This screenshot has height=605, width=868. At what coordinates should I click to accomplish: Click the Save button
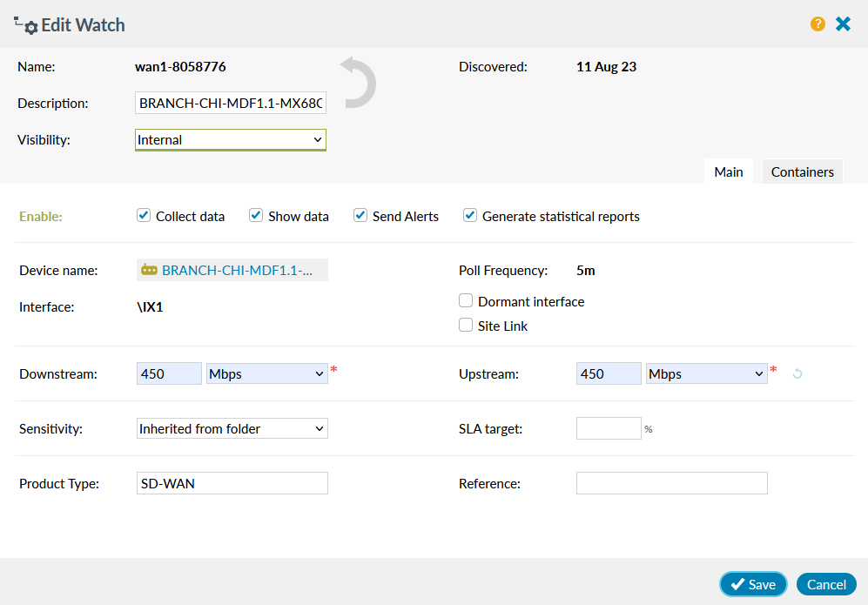pyautogui.click(x=752, y=584)
